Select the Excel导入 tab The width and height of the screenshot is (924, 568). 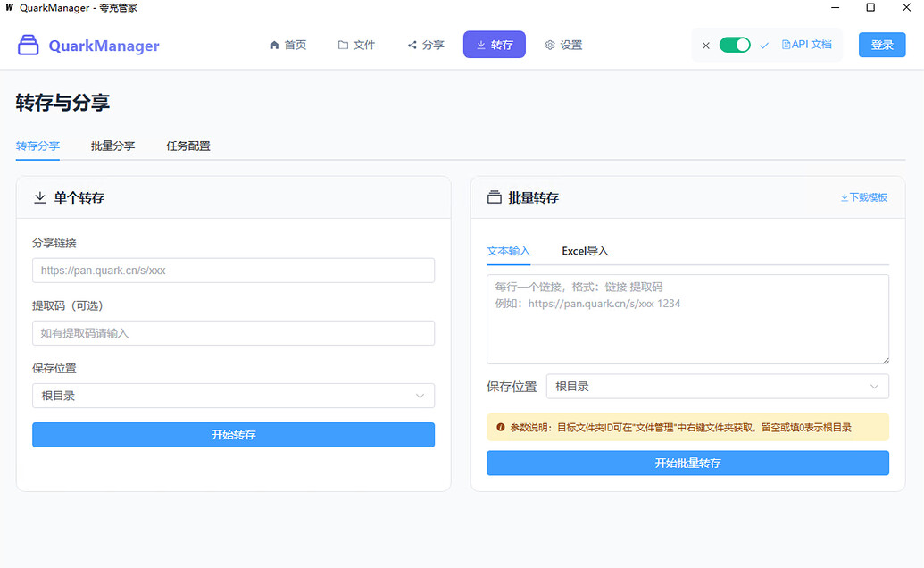click(585, 251)
